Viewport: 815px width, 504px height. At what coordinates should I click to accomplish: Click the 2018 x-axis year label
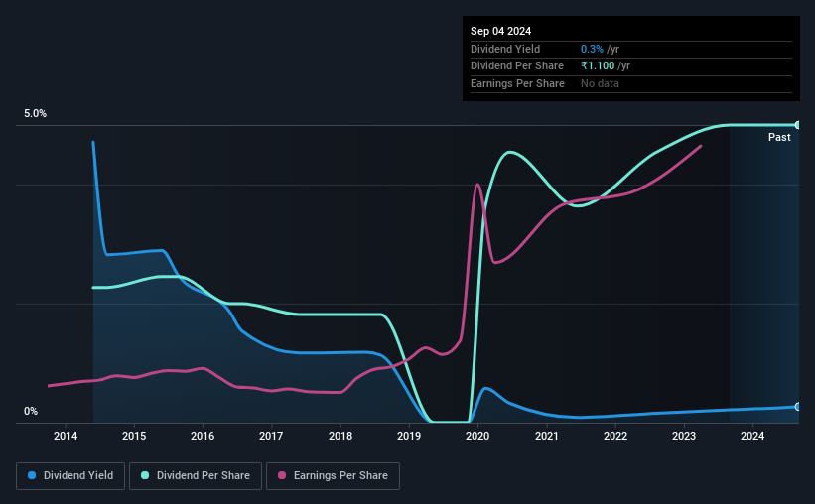tap(340, 436)
